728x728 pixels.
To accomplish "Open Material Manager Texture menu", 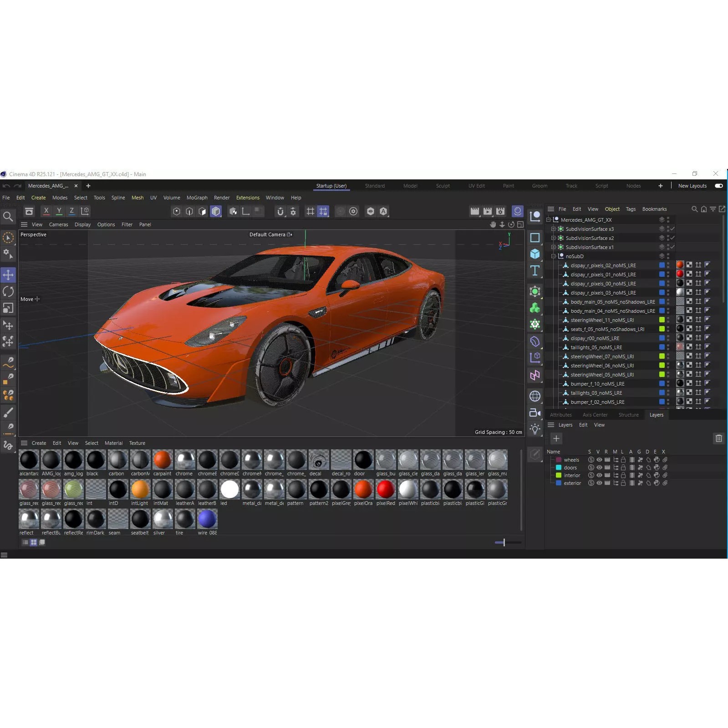I will pos(137,443).
